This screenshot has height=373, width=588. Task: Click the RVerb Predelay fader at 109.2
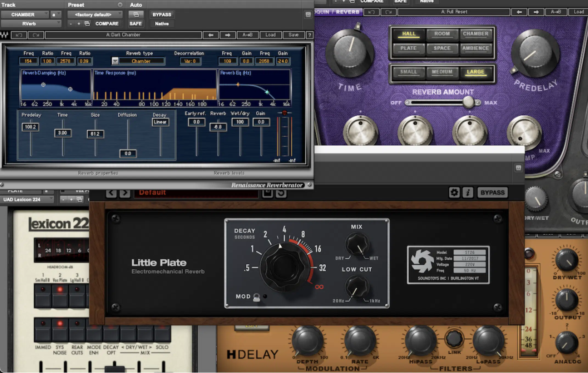coord(30,127)
